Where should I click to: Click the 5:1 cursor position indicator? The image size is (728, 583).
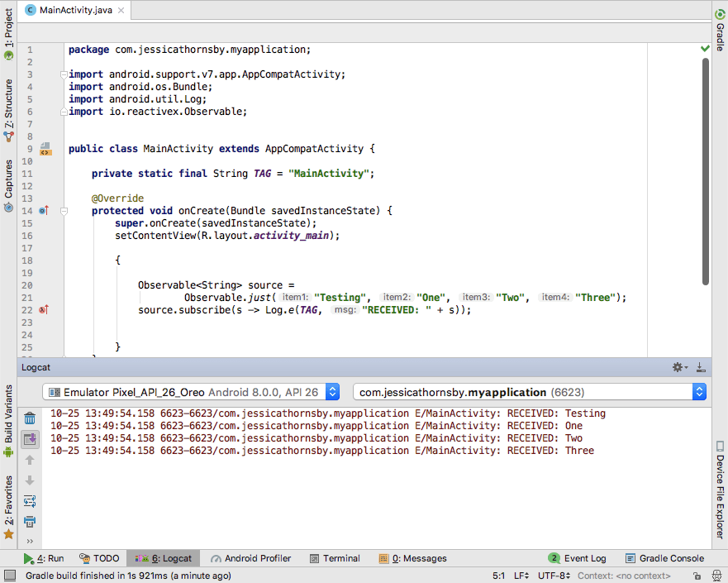498,576
